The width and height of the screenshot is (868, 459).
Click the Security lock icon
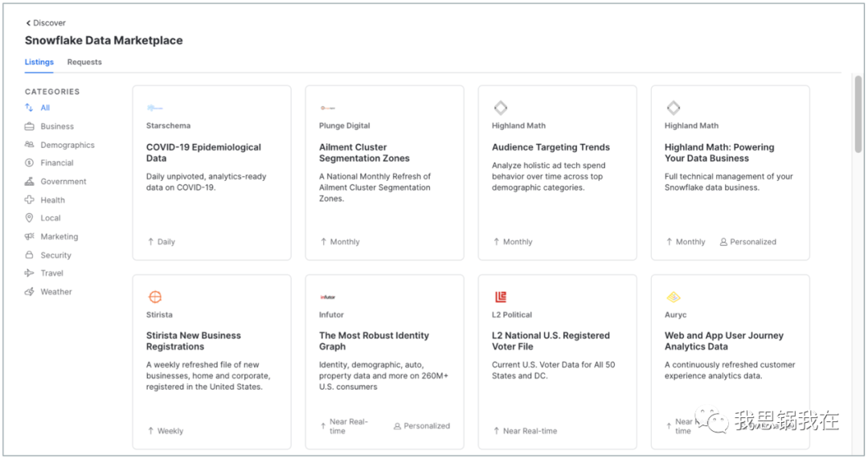[30, 255]
